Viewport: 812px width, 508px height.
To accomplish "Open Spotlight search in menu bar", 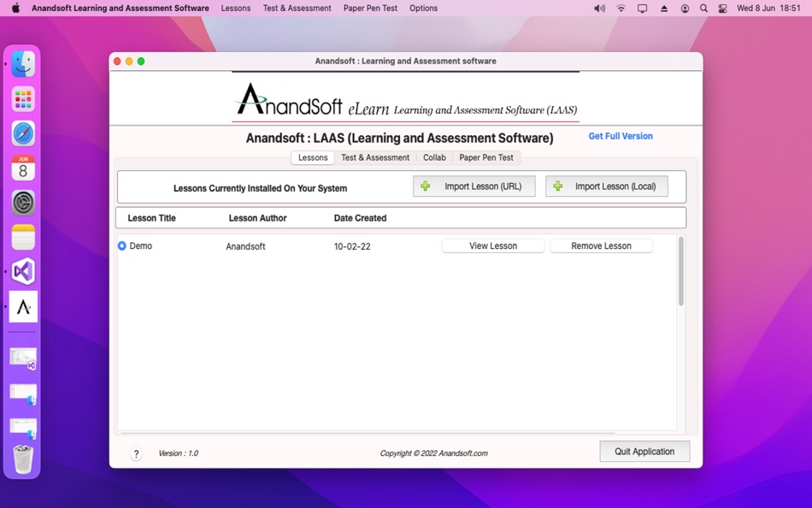I will (703, 9).
